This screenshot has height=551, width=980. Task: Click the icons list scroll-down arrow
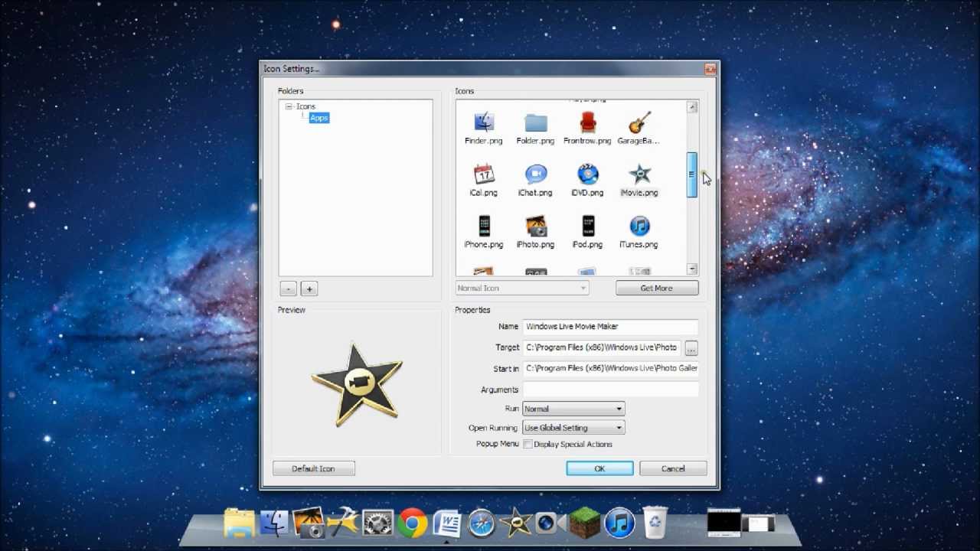692,269
